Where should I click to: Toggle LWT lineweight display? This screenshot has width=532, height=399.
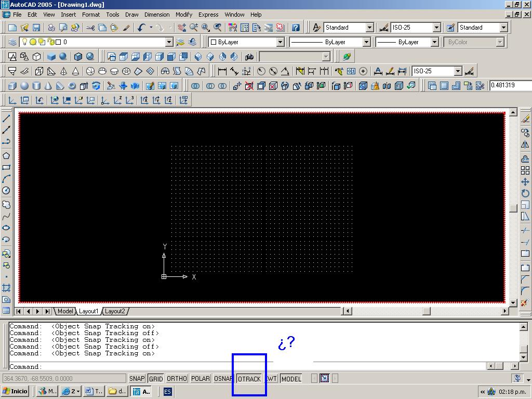point(271,378)
